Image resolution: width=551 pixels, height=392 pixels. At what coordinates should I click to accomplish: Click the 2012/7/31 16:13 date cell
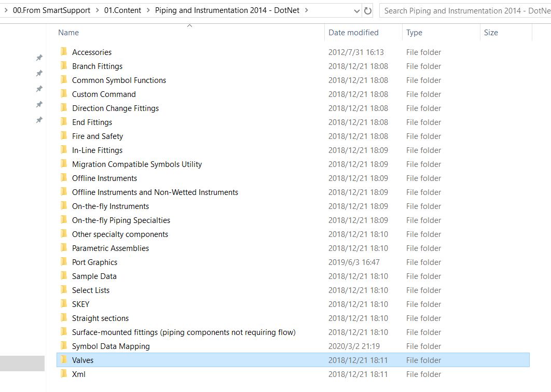(x=356, y=52)
